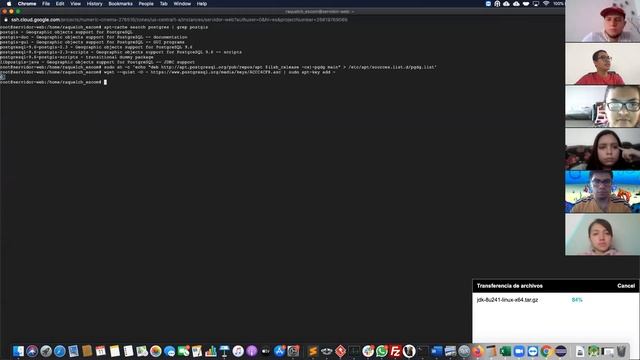Open the View menu
The height and width of the screenshot is (360, 640).
point(76,4)
